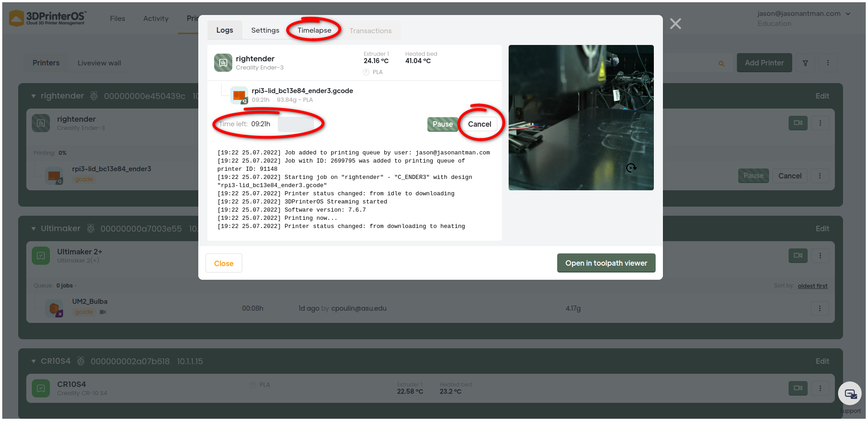Click the rightender Creality Ender-3 status icon

[41, 123]
